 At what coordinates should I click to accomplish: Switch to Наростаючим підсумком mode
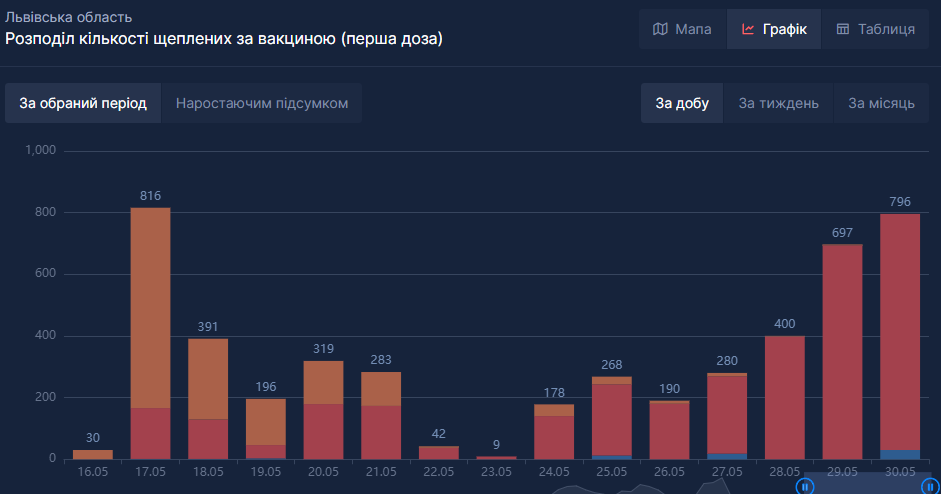(x=262, y=103)
